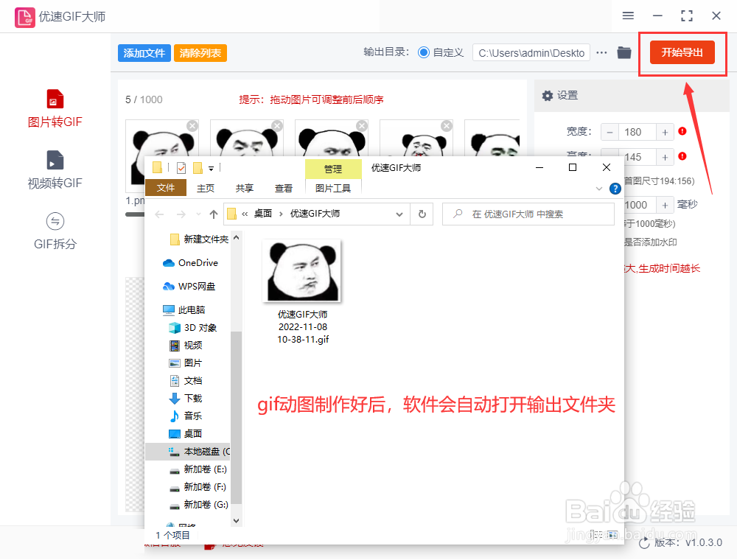
Task: Increase frame interval with plus button
Action: coord(665,206)
